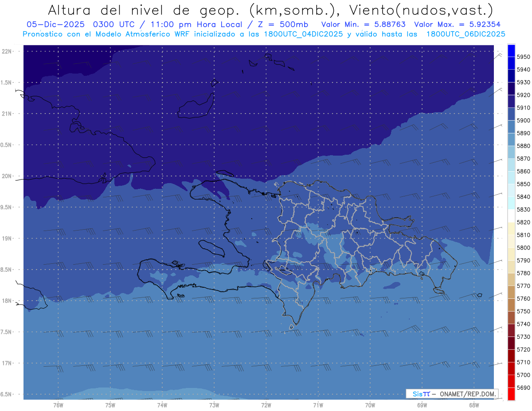Click the bright blue swatch above 5950
Image resolution: width=532 pixels, height=411 pixels.
pos(511,50)
